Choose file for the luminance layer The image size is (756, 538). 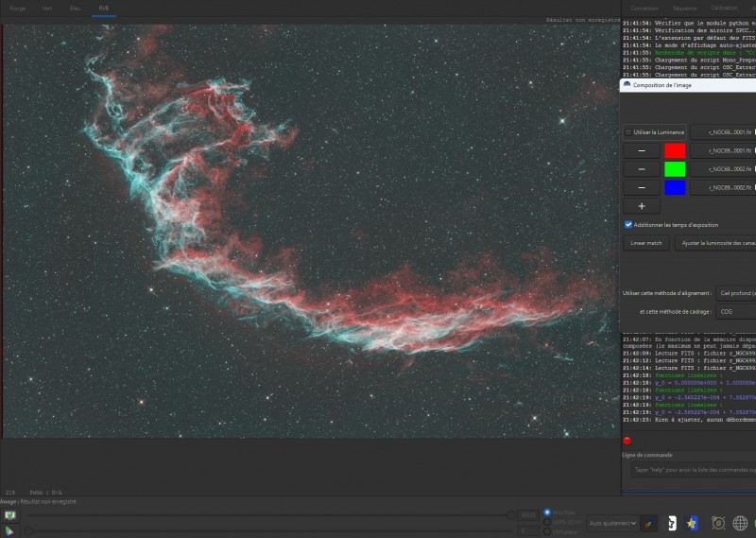[723, 132]
